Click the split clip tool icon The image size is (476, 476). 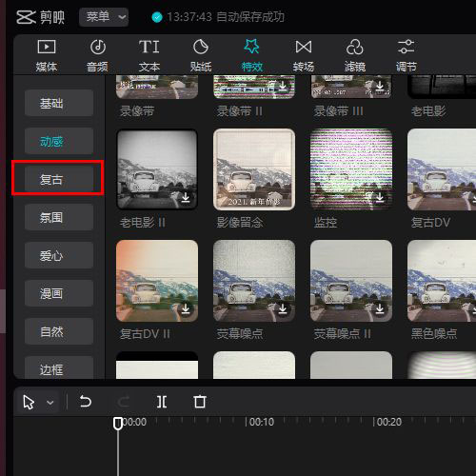tap(162, 402)
